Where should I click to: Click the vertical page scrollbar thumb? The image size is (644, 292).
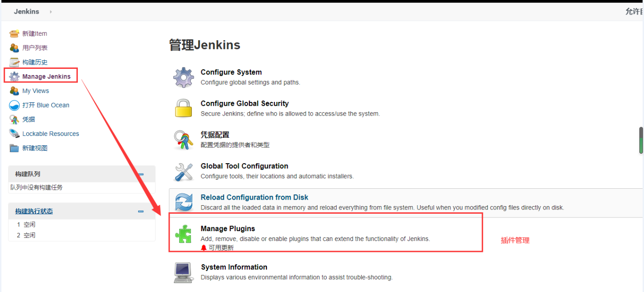click(x=641, y=140)
